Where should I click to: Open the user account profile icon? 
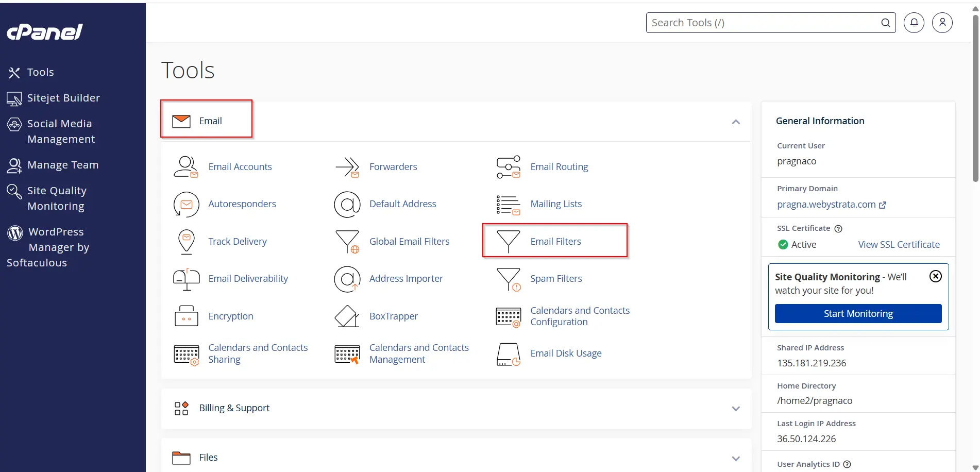click(942, 23)
